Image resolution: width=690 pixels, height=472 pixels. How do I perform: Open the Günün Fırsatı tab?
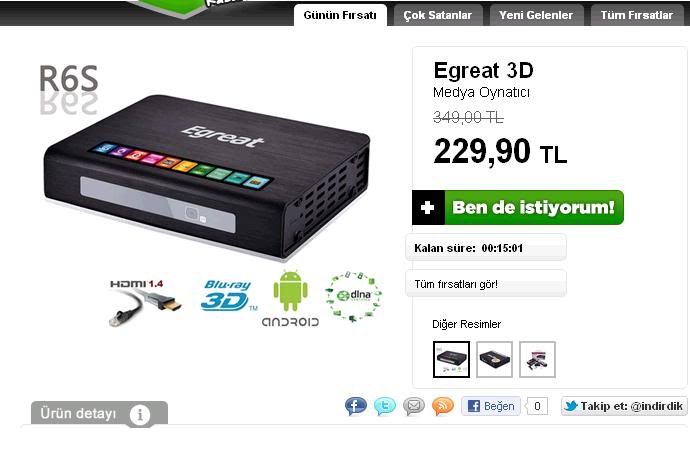pos(340,15)
